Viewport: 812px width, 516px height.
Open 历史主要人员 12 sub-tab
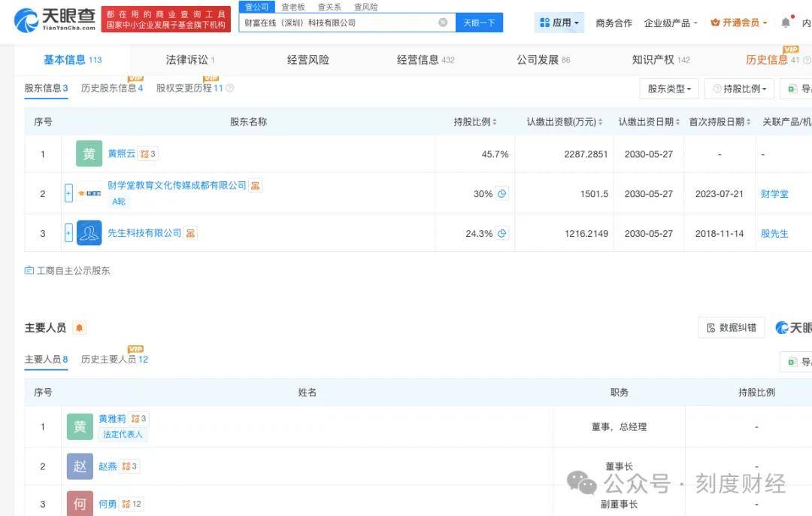point(114,359)
